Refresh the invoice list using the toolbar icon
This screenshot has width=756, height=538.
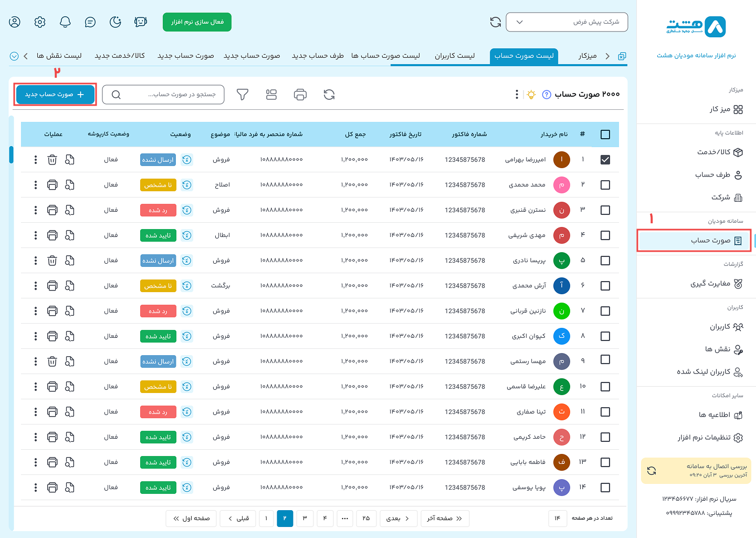[329, 95]
